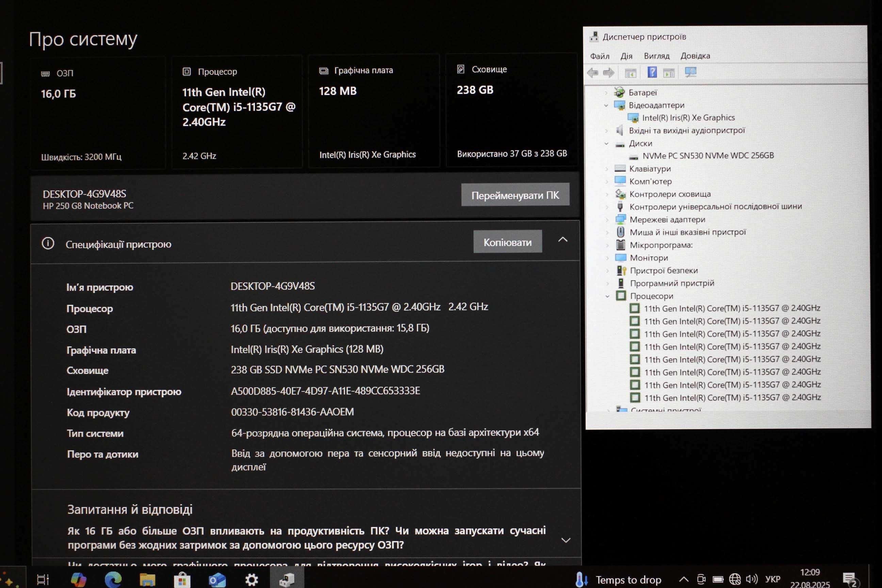Screen dimensions: 882x588
Task: Expand the Батареї node
Action: (606, 92)
